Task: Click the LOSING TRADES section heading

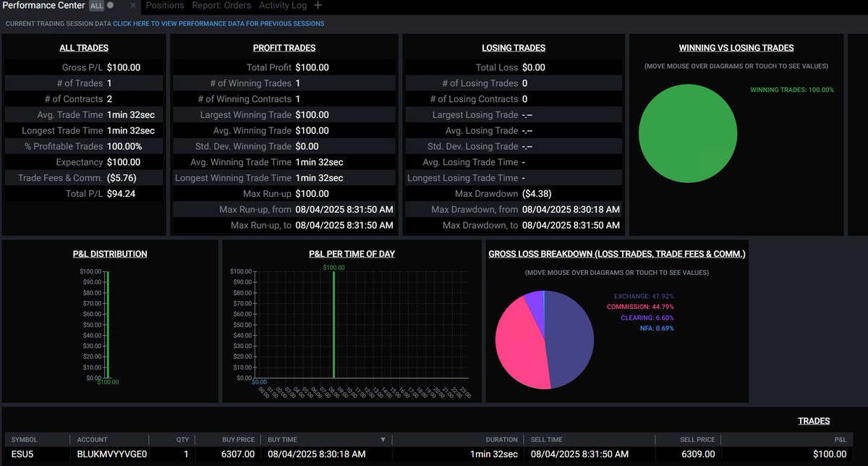Action: point(514,48)
